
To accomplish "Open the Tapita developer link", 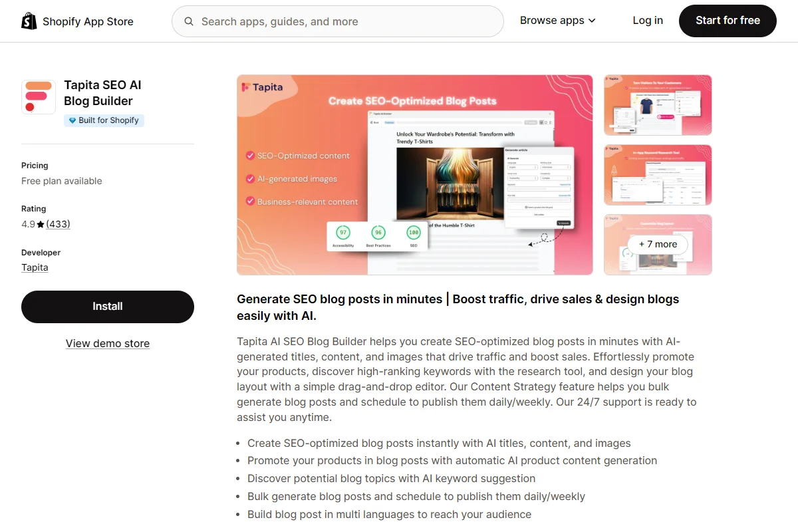I will tap(35, 267).
